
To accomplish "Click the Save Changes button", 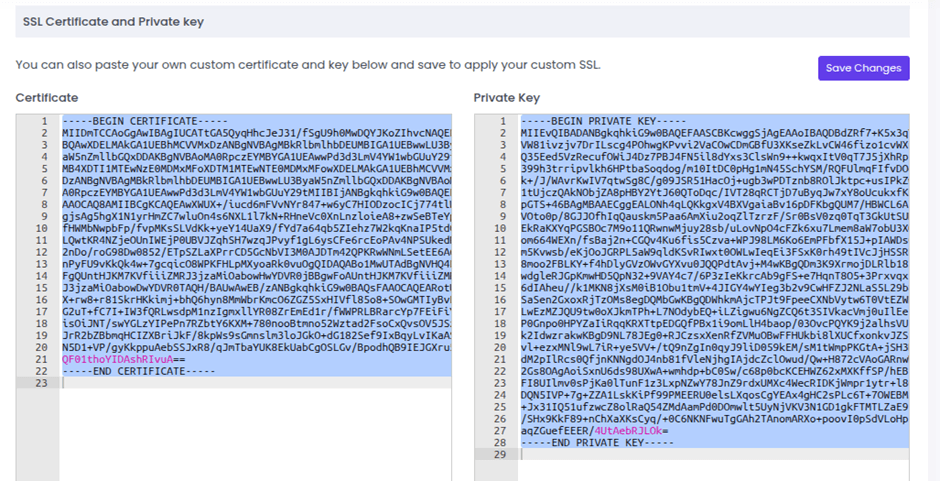I will point(863,68).
